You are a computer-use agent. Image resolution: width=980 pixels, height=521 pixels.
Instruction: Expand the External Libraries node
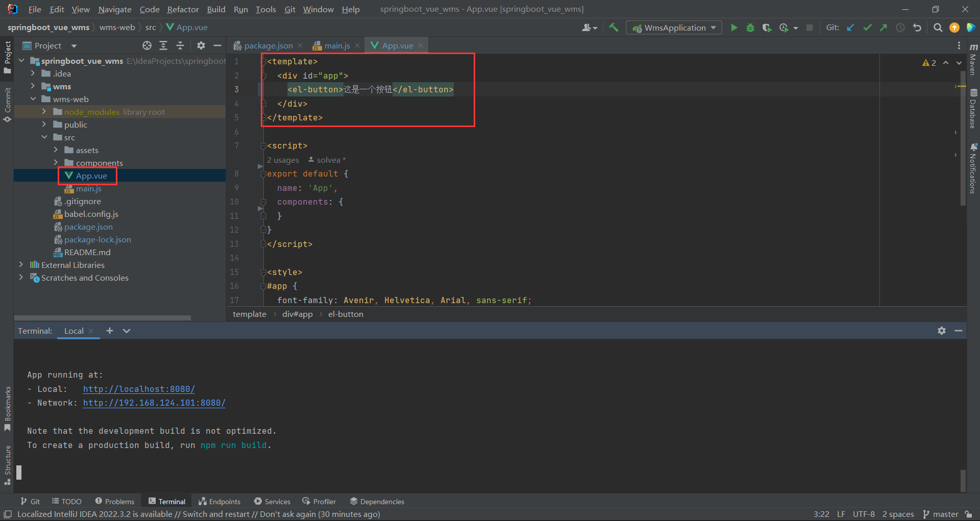20,265
